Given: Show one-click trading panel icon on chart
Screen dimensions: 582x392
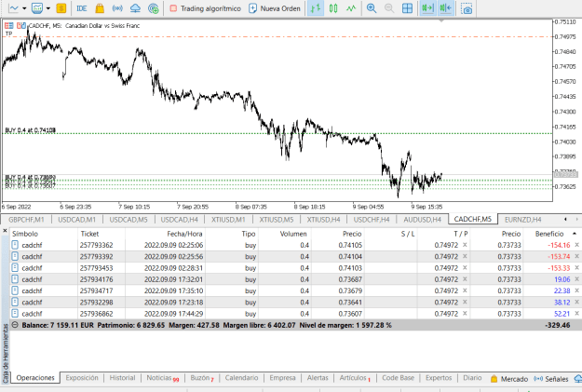Looking at the screenshot, I should click(x=9, y=26).
